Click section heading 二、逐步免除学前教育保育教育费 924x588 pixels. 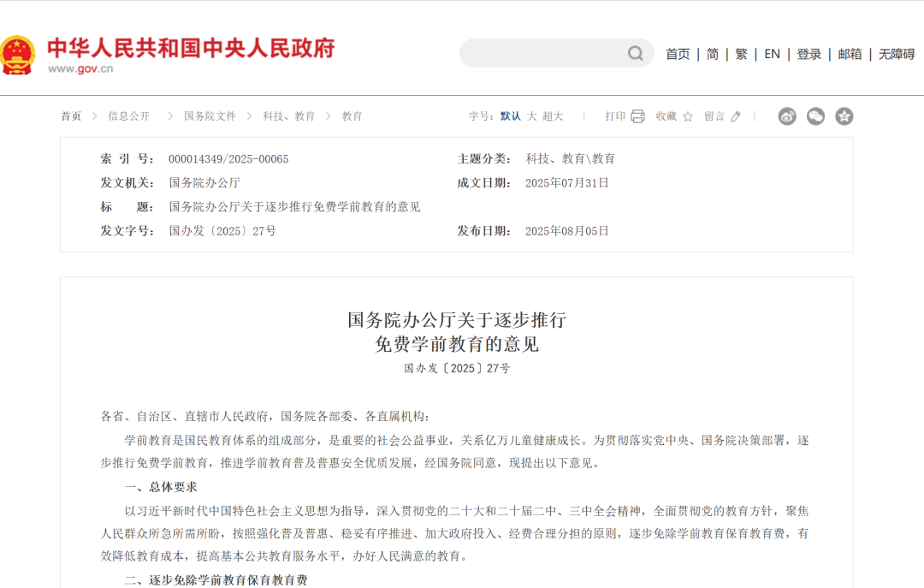[x=216, y=580]
